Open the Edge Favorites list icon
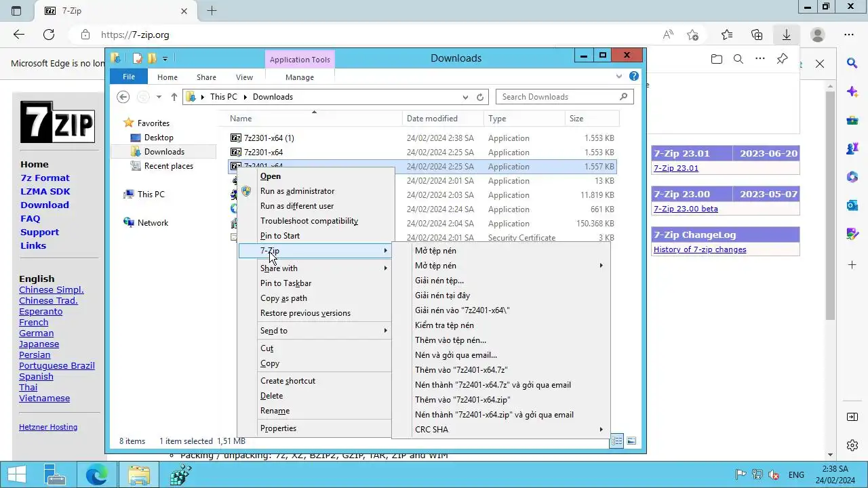Viewport: 868px width, 488px height. click(727, 35)
